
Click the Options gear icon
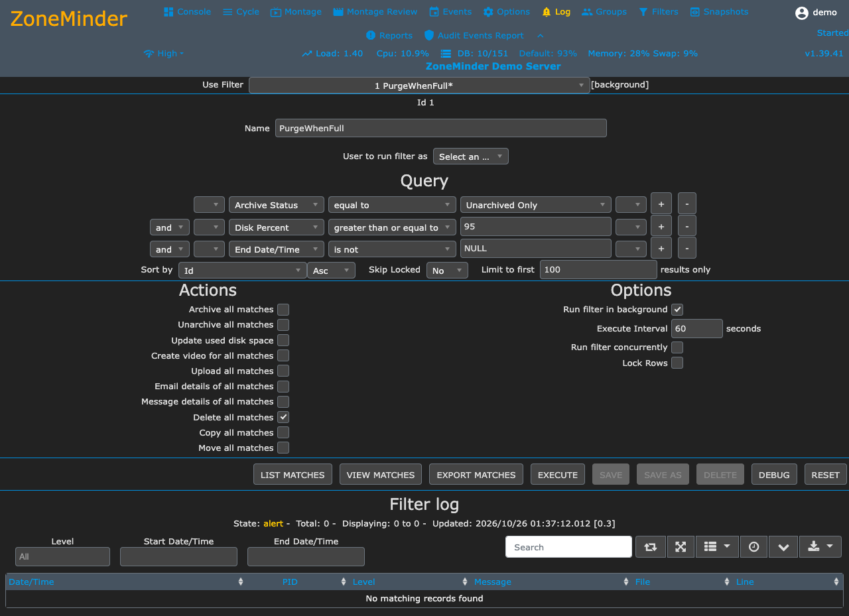click(x=488, y=12)
